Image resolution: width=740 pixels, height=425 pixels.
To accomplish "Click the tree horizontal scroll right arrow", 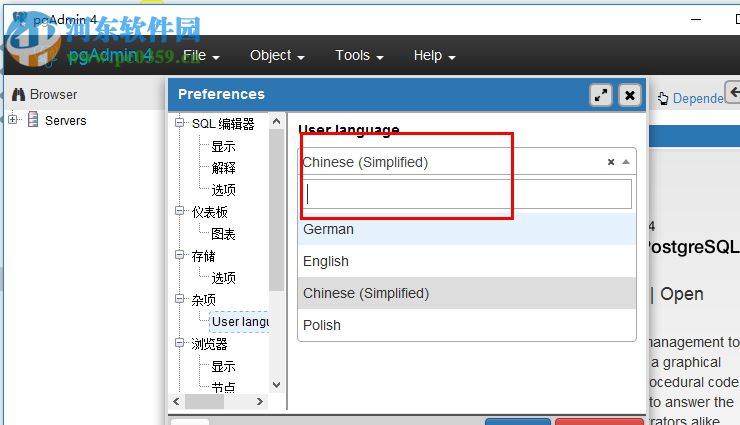I will (x=260, y=401).
